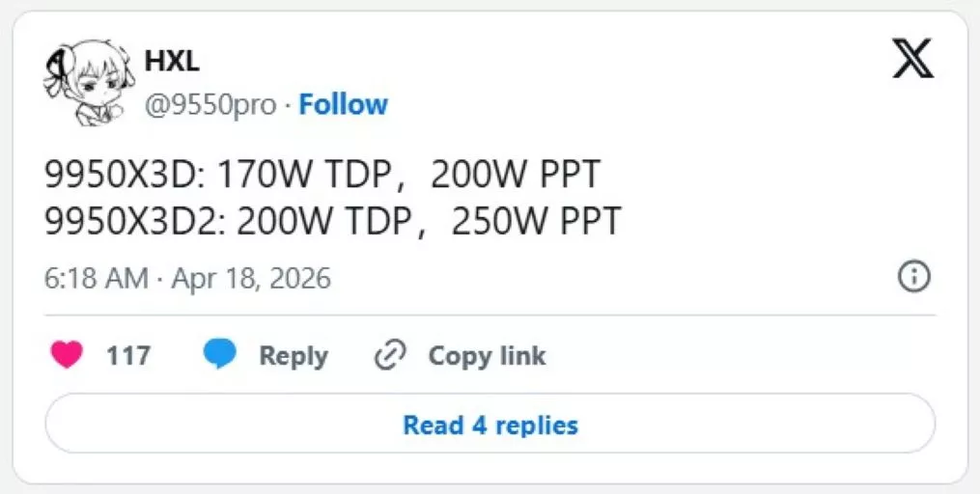The image size is (980, 494).
Task: Click the chain link icon
Action: point(389,356)
